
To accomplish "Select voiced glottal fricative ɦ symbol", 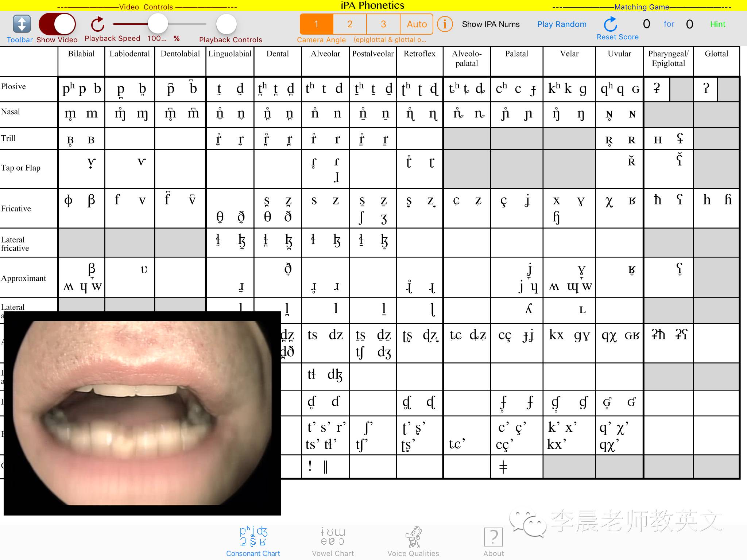I will click(728, 199).
